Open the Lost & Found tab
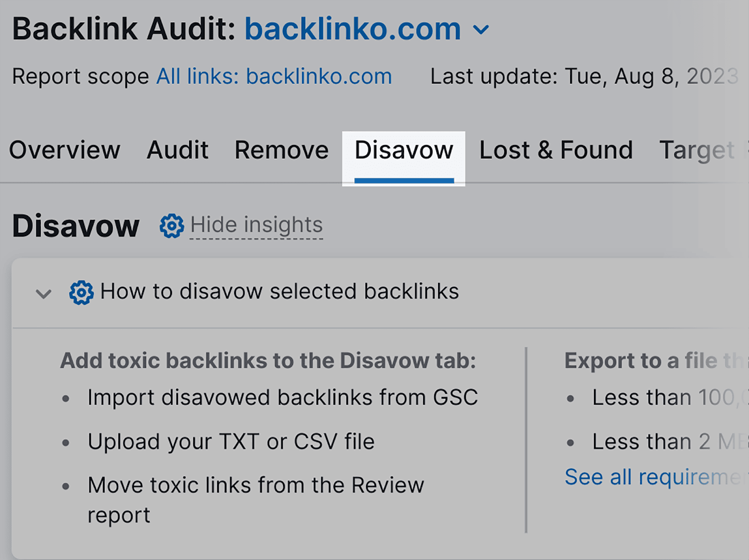This screenshot has height=560, width=749. point(556,150)
